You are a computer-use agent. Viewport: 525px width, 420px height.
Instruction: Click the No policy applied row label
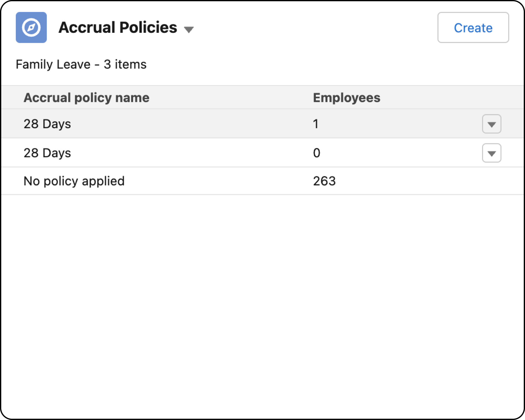[74, 181]
